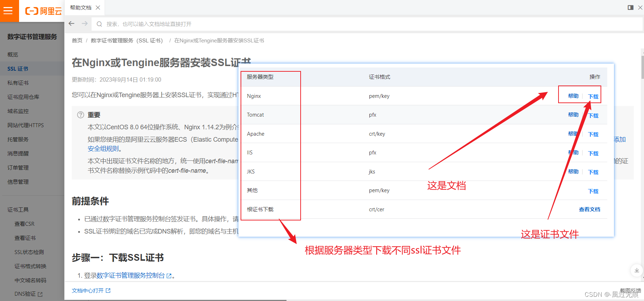Click the external link icon after 控制台

point(169,276)
